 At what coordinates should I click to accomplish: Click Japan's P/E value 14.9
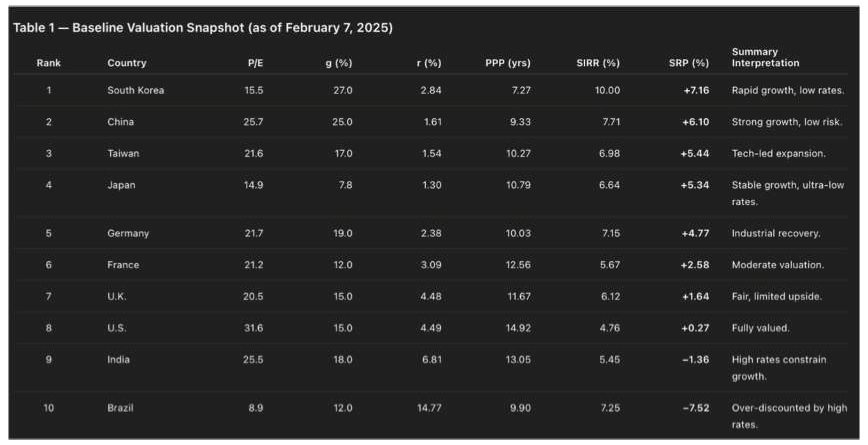coord(254,185)
